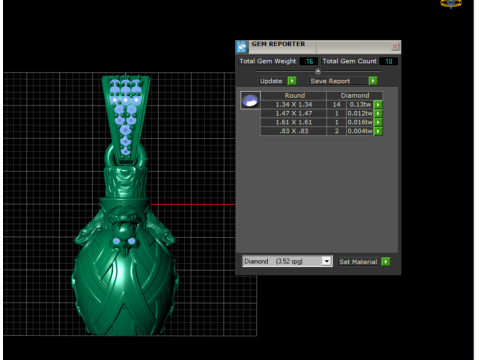The width and height of the screenshot is (480, 360).
Task: Click the 0.13tw weight cell
Action: (360, 105)
